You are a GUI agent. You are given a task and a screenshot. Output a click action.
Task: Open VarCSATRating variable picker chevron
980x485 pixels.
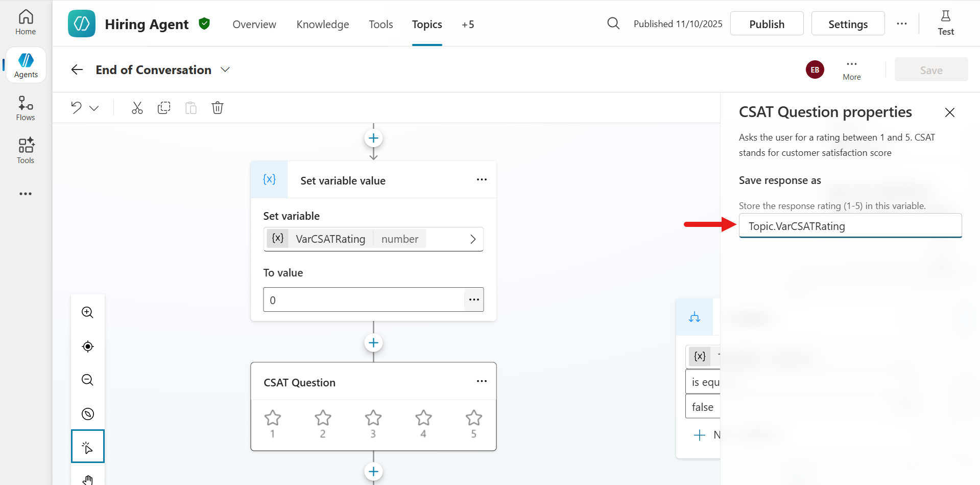pos(473,239)
